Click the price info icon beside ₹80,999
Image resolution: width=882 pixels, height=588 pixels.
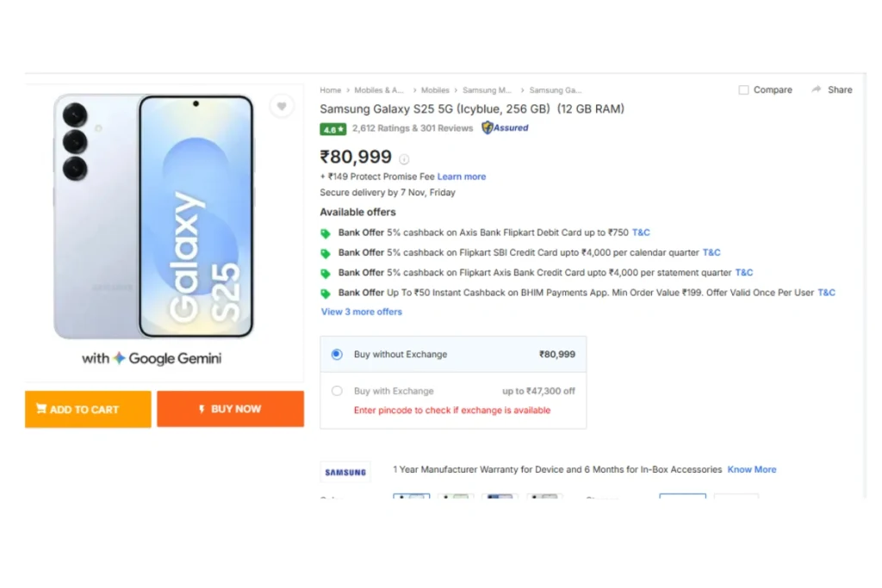404,159
